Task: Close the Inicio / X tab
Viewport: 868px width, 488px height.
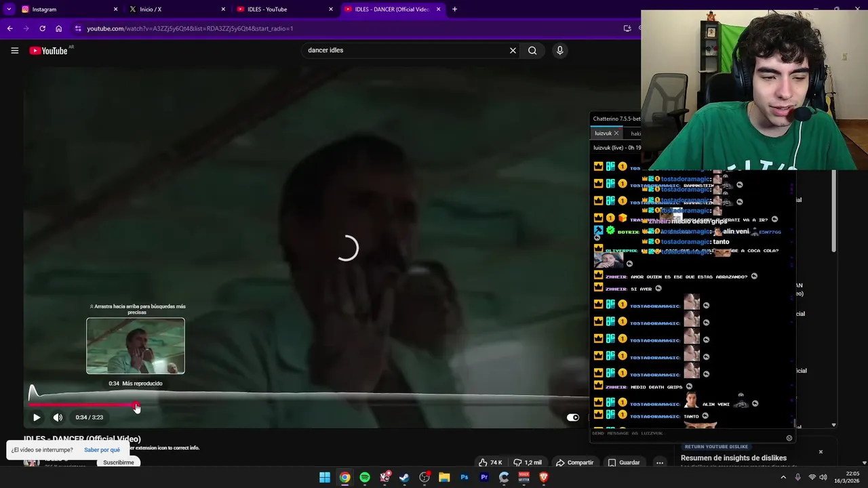Action: point(223,9)
